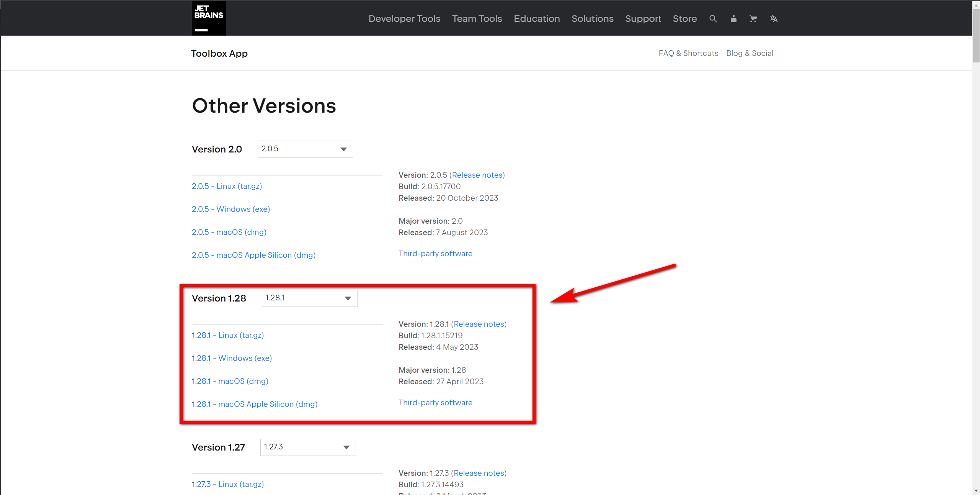Open Blog & Social link
The height and width of the screenshot is (495, 980).
750,53
